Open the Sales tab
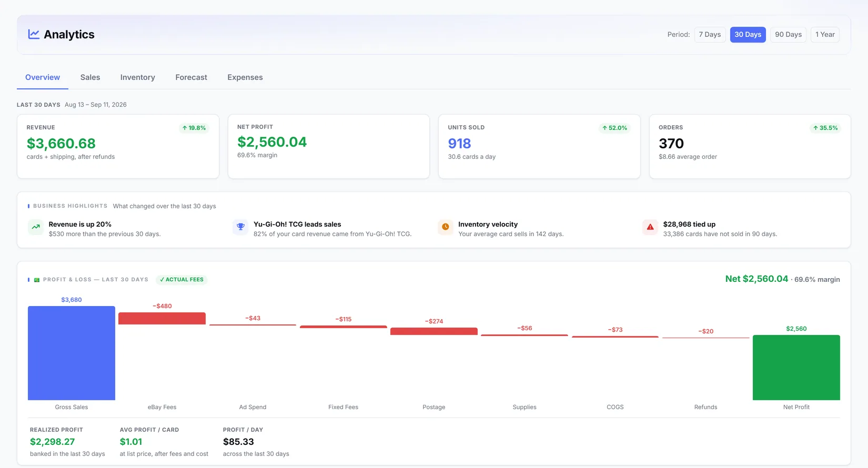This screenshot has width=868, height=468. (90, 77)
